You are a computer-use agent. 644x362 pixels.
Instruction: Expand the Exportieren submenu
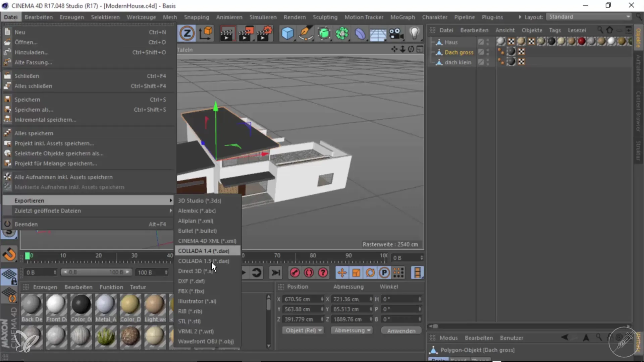(88, 200)
